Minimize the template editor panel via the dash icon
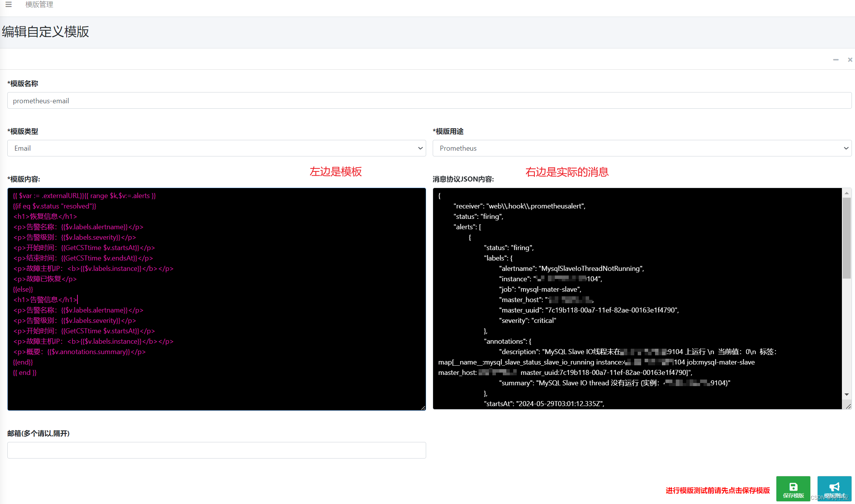Screen dimensions: 855x504 [836, 60]
